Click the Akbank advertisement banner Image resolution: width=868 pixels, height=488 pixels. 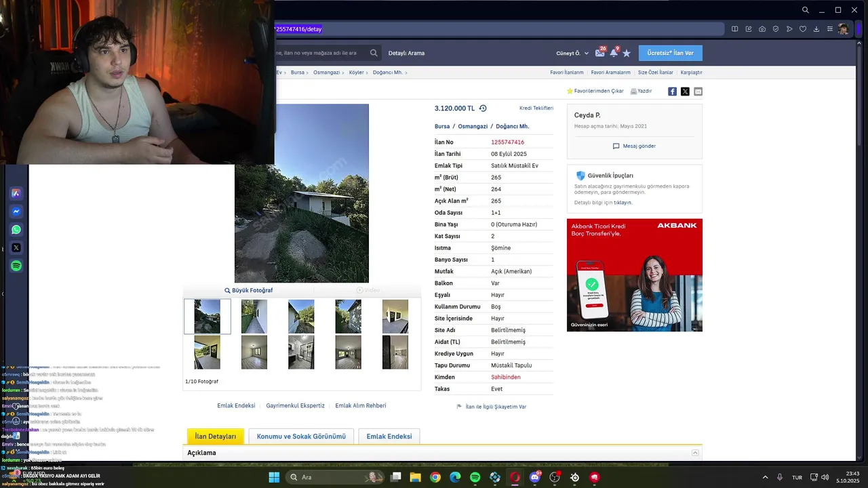coord(635,274)
